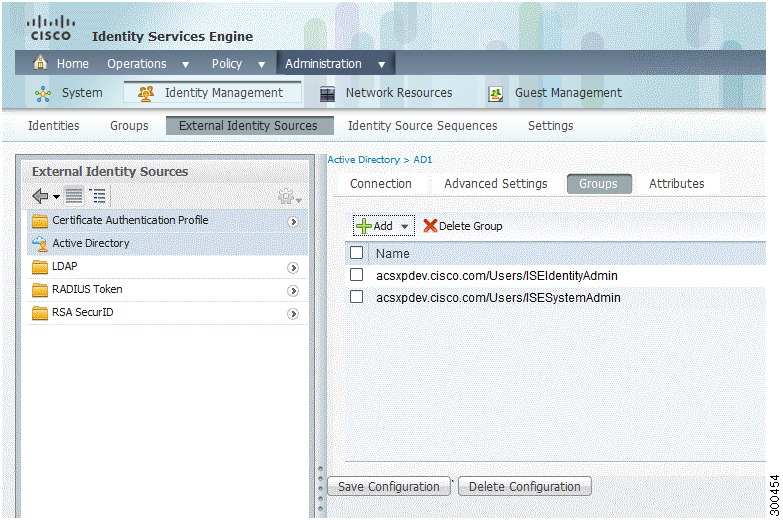Check the ISEIdentityAdmin group checkbox
This screenshot has width=783, height=520.
[357, 275]
